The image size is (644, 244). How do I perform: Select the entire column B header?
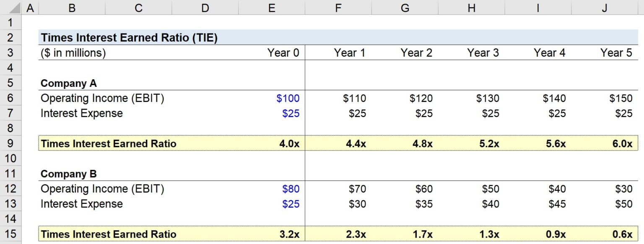(72, 7)
